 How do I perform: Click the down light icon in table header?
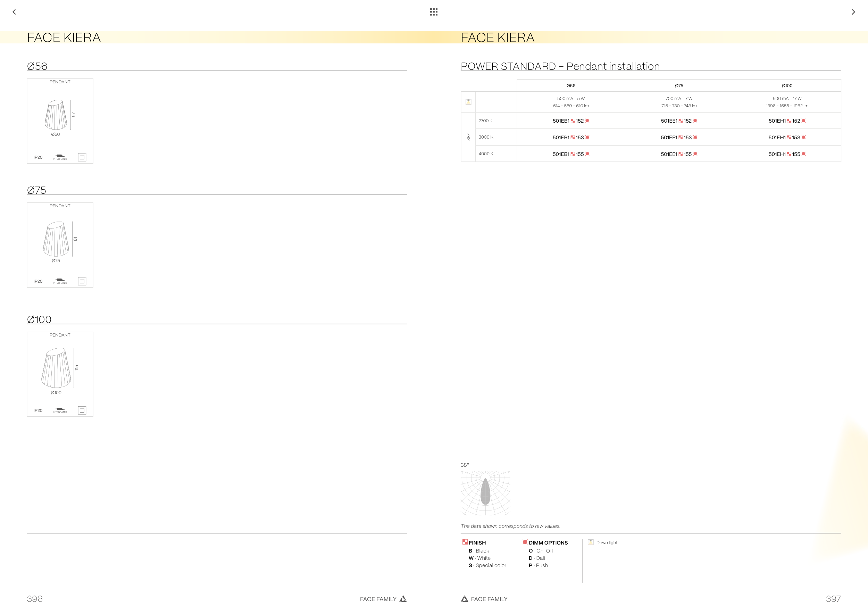point(468,102)
